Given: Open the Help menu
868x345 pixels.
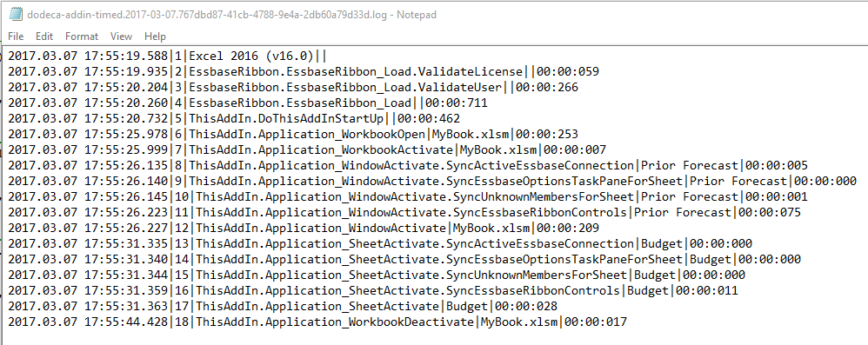Looking at the screenshot, I should pos(155,36).
